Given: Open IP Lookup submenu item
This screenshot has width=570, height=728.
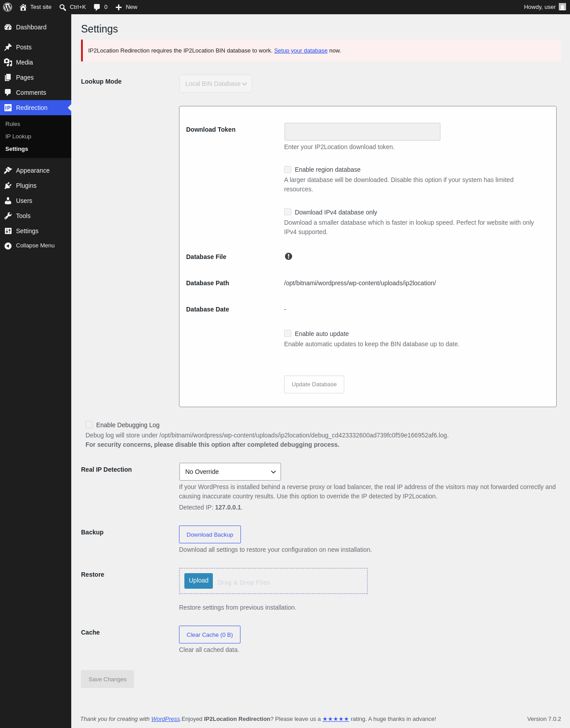Looking at the screenshot, I should 18,137.
